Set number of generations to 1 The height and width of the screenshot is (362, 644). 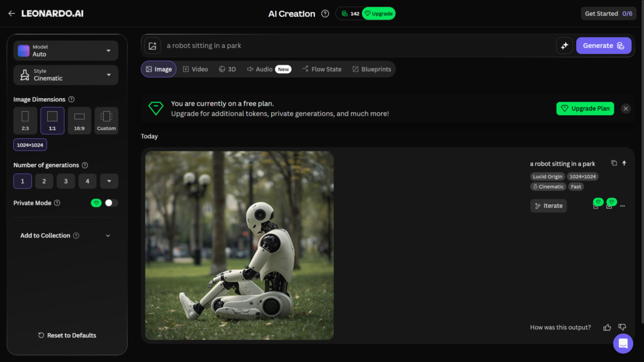tap(23, 181)
